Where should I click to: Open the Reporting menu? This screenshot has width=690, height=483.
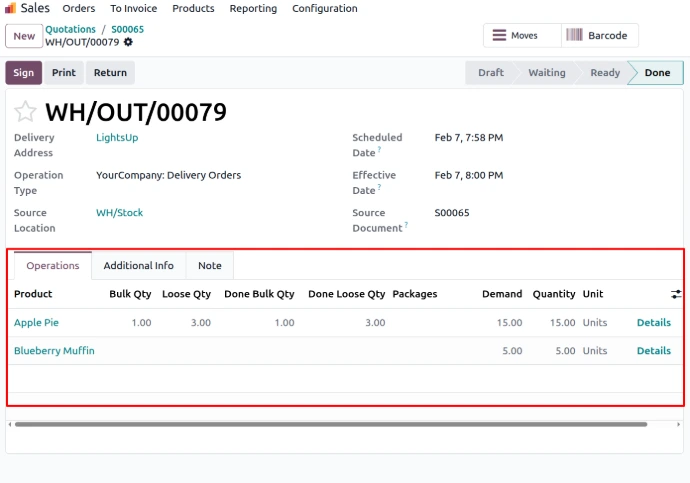(253, 8)
